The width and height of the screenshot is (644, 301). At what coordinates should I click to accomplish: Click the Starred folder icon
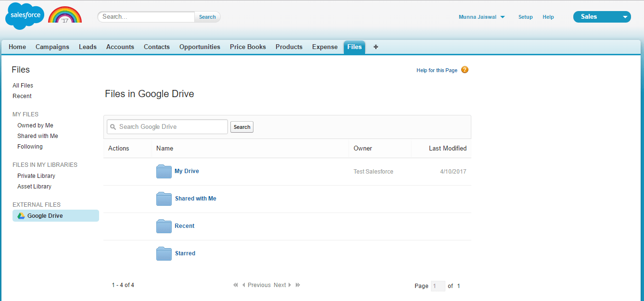[x=164, y=253]
